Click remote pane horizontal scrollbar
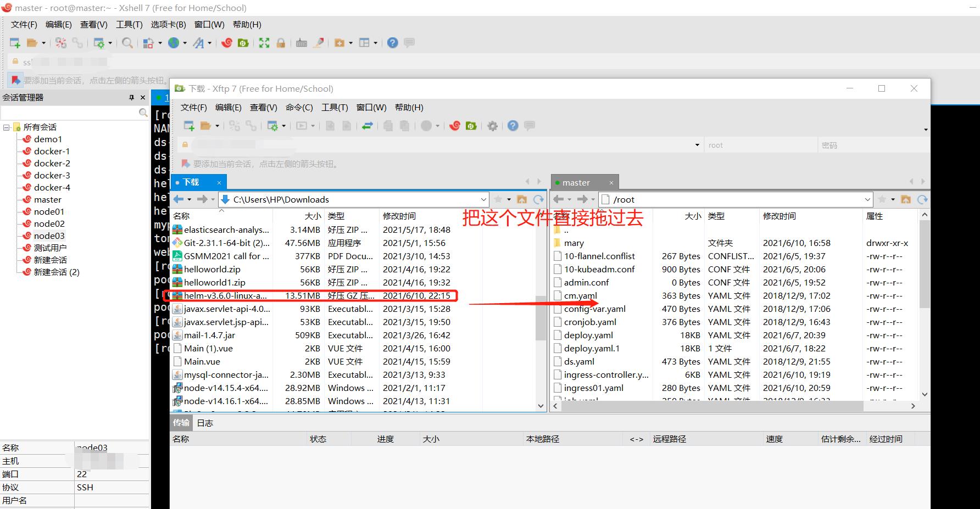Viewport: 980px width, 509px height. (711, 406)
